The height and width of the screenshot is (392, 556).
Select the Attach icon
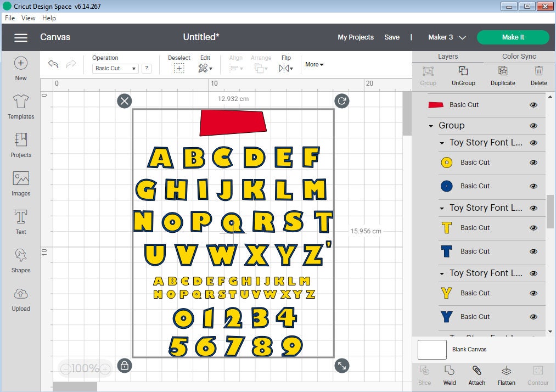[x=476, y=376]
